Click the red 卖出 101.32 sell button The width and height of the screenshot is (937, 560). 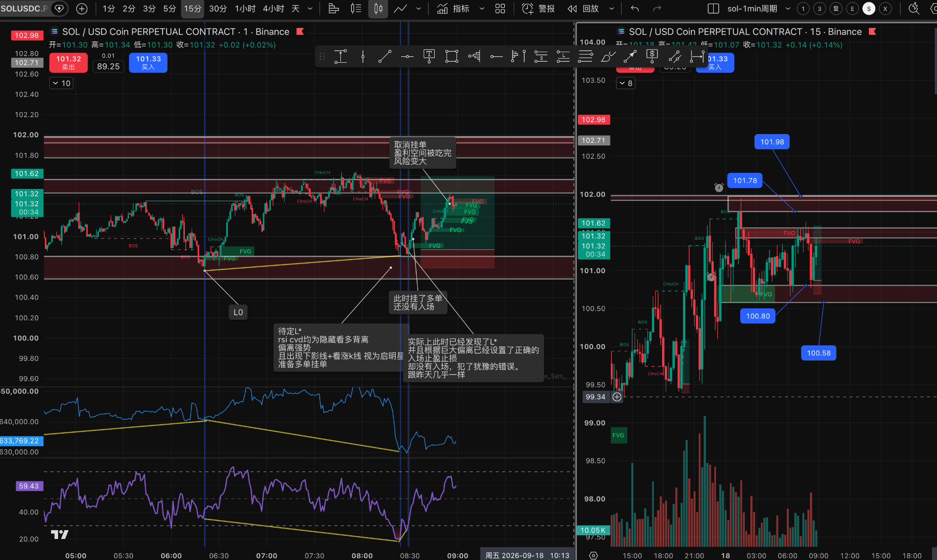[69, 63]
